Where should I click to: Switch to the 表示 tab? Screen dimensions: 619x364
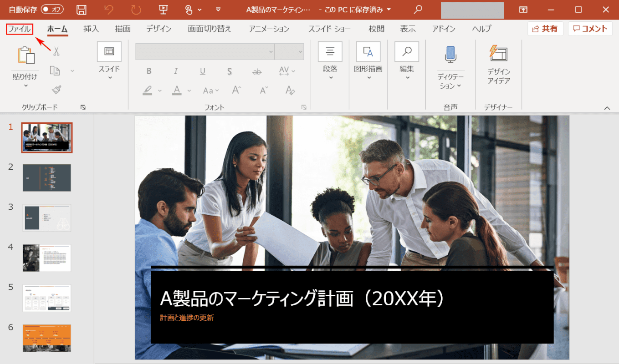pyautogui.click(x=408, y=29)
